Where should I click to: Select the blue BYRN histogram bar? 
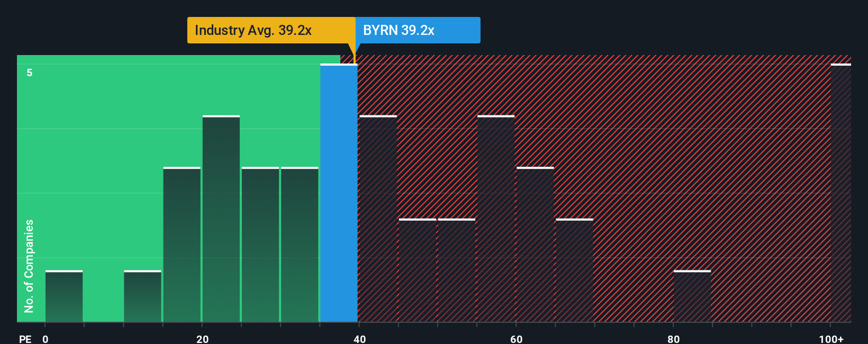tap(339, 193)
